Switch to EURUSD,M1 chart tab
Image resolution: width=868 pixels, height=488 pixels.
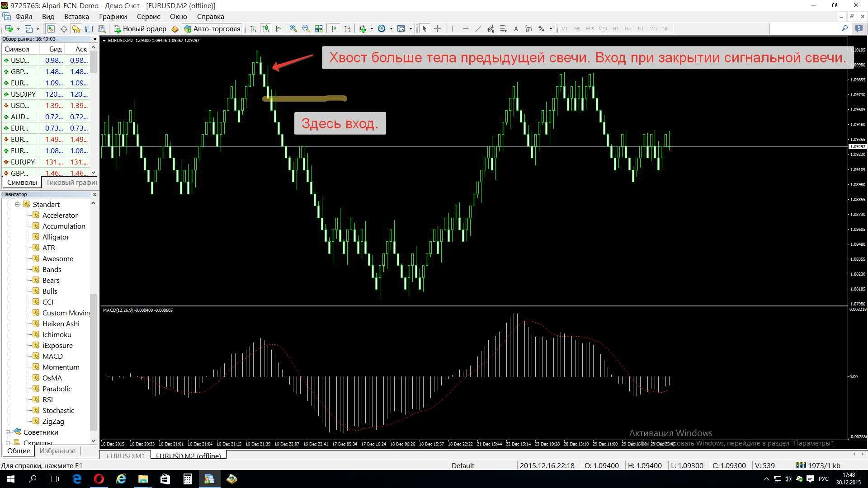tap(126, 455)
